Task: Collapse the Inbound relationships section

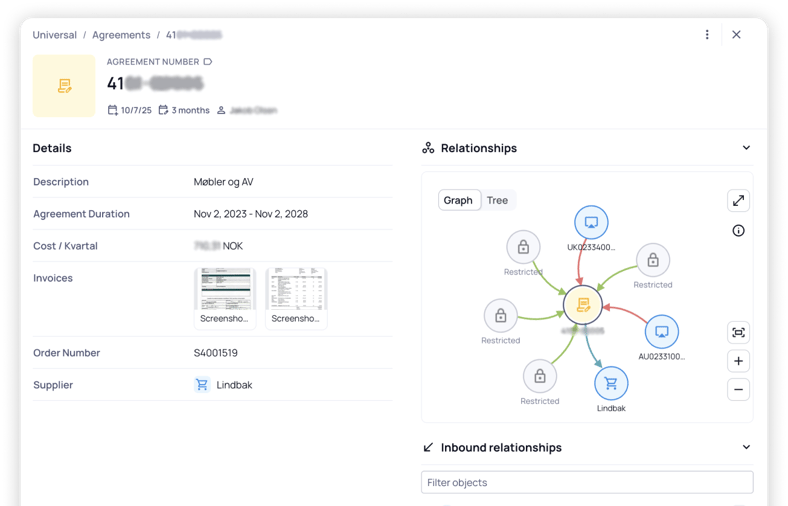Action: pyautogui.click(x=746, y=447)
